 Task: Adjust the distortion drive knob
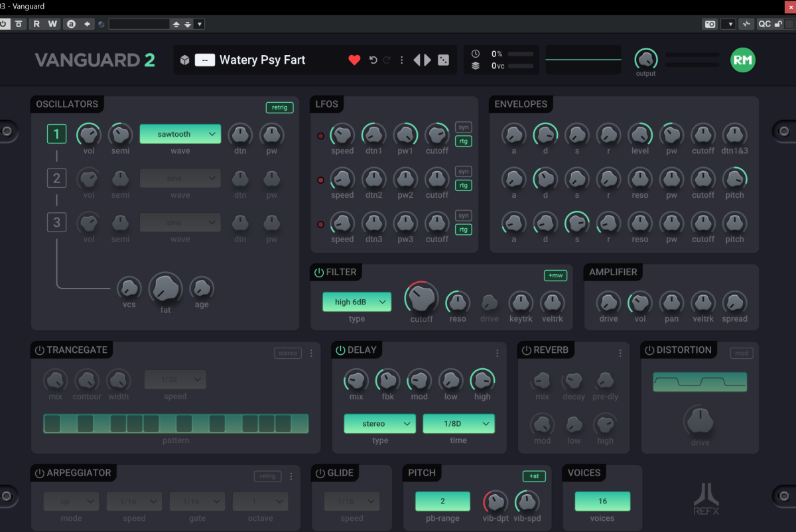point(700,421)
